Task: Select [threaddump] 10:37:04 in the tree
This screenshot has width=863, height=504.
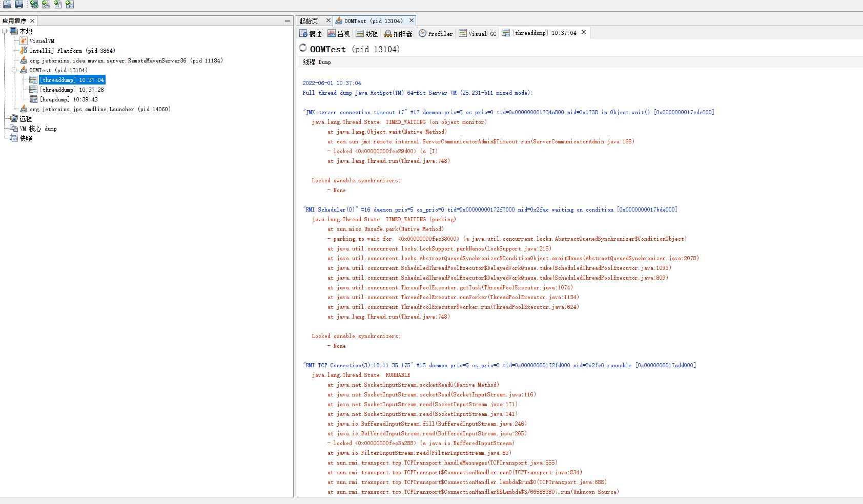Action: coord(72,80)
